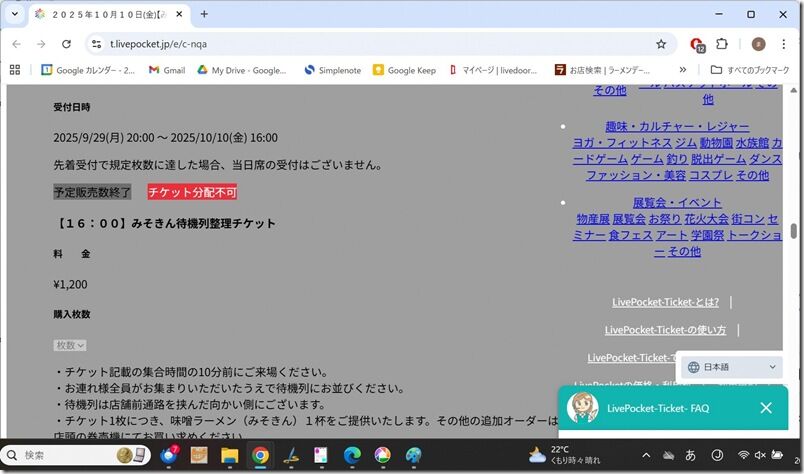Open the apps grid in bookmarks bar
This screenshot has height=474, width=804.
coord(15,70)
